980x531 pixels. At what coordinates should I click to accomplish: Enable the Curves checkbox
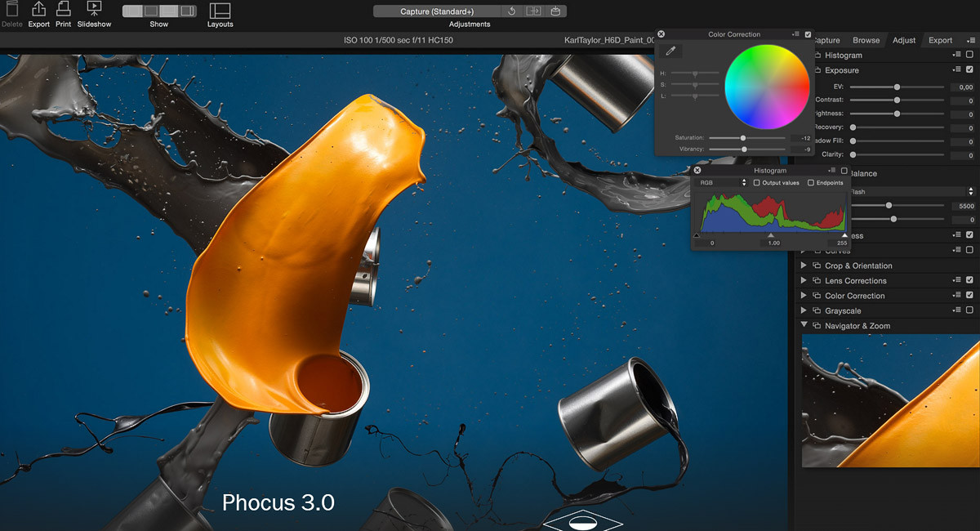[x=969, y=251]
